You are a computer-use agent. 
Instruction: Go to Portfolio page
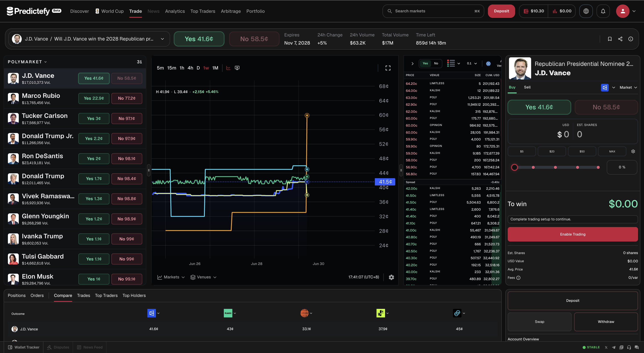tap(256, 11)
